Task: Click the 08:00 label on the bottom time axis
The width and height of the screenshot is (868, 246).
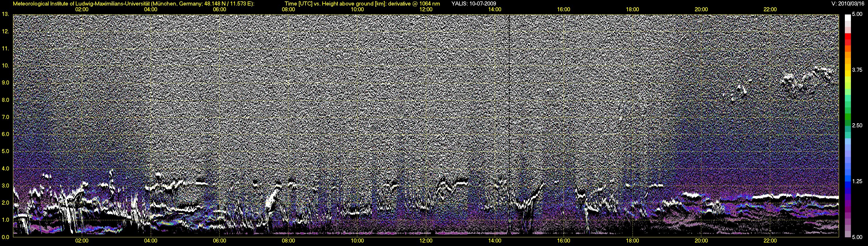Action: (288, 241)
